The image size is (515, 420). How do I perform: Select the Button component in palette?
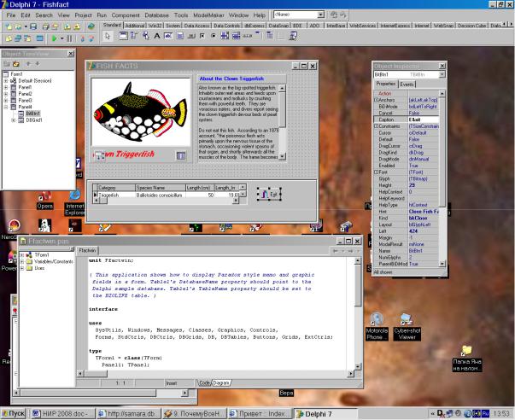pos(190,36)
